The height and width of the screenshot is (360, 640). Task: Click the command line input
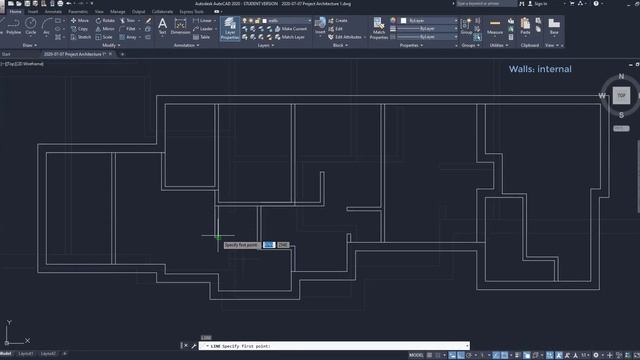tap(334, 346)
